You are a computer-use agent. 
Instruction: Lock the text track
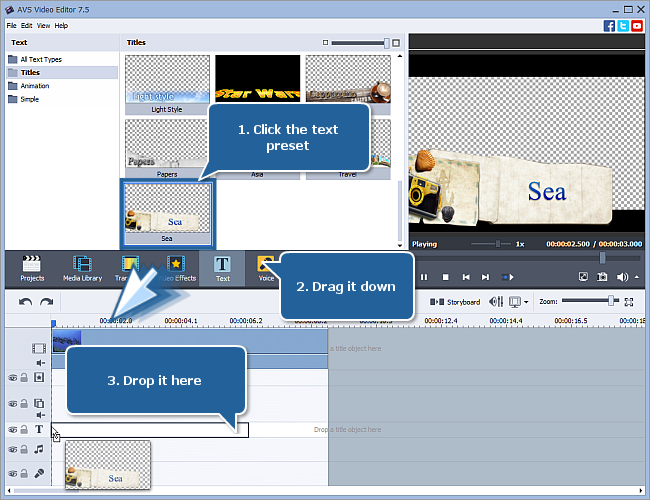(24, 429)
